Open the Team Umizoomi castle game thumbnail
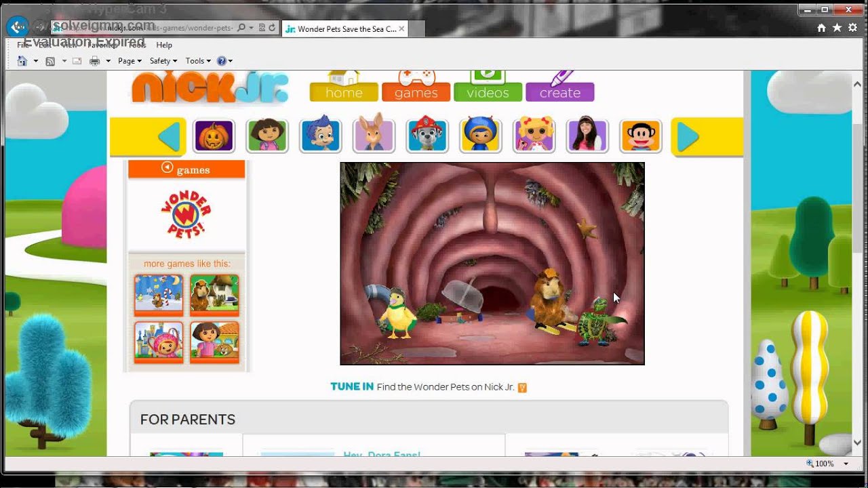The width and height of the screenshot is (868, 488). [159, 342]
